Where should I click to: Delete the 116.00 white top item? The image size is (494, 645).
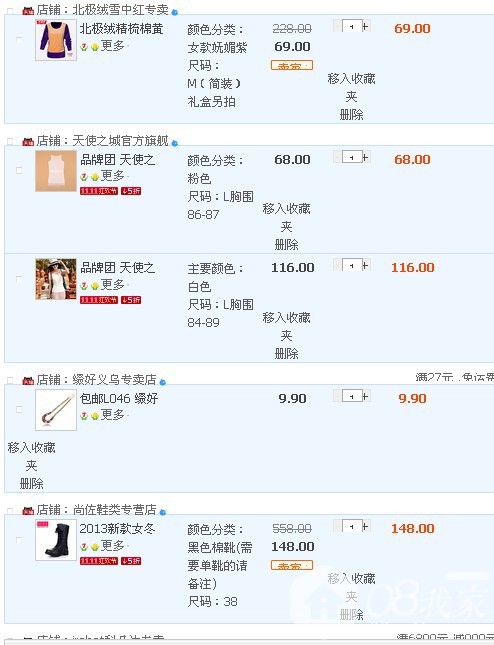coord(286,353)
